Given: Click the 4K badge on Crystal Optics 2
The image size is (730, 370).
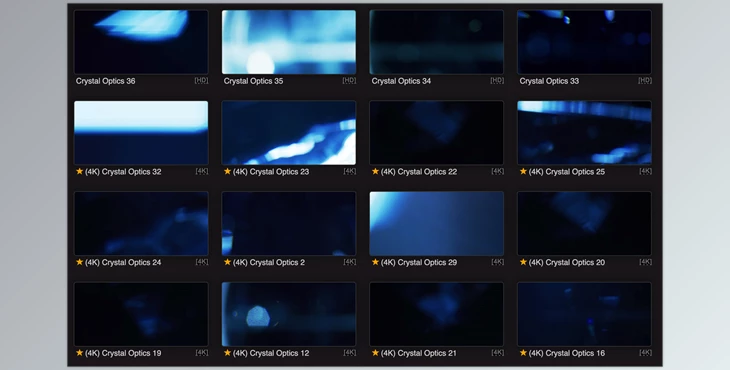Looking at the screenshot, I should (x=350, y=262).
